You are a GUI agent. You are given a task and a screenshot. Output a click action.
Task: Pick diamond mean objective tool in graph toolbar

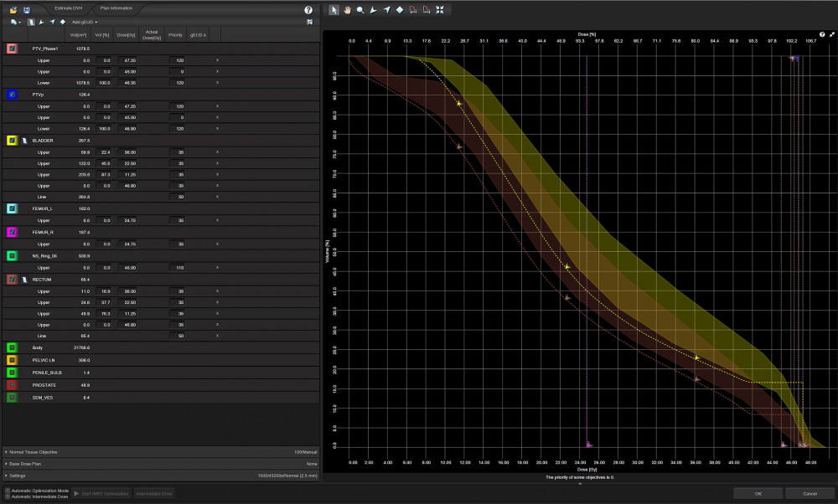[x=400, y=9]
